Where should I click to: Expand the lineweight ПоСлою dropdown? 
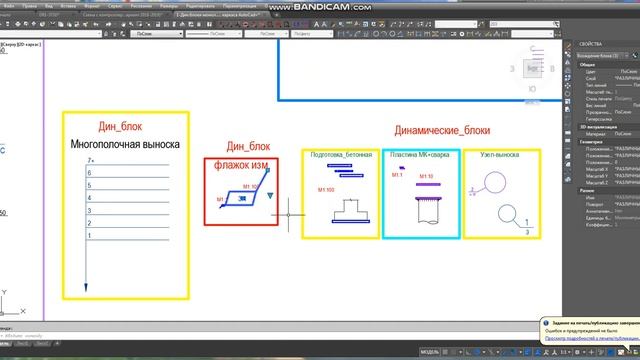pyautogui.click(x=267, y=34)
